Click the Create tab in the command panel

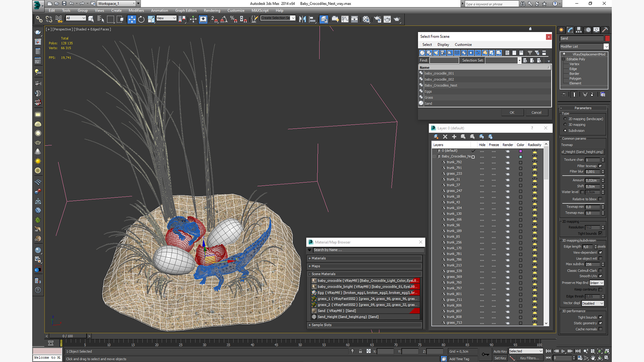561,29
